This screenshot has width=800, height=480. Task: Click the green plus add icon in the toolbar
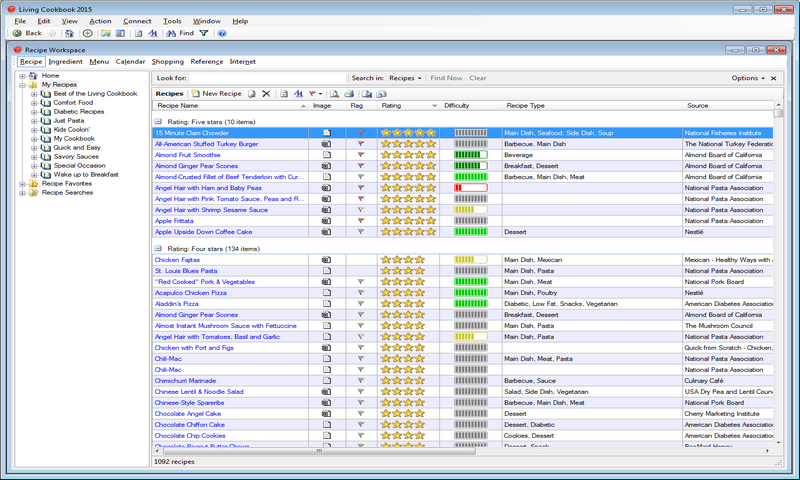tap(88, 33)
